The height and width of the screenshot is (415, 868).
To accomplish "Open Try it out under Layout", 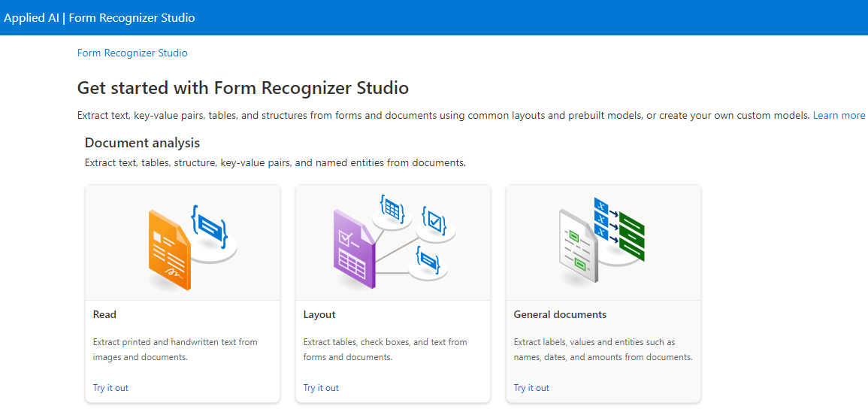I will 321,388.
